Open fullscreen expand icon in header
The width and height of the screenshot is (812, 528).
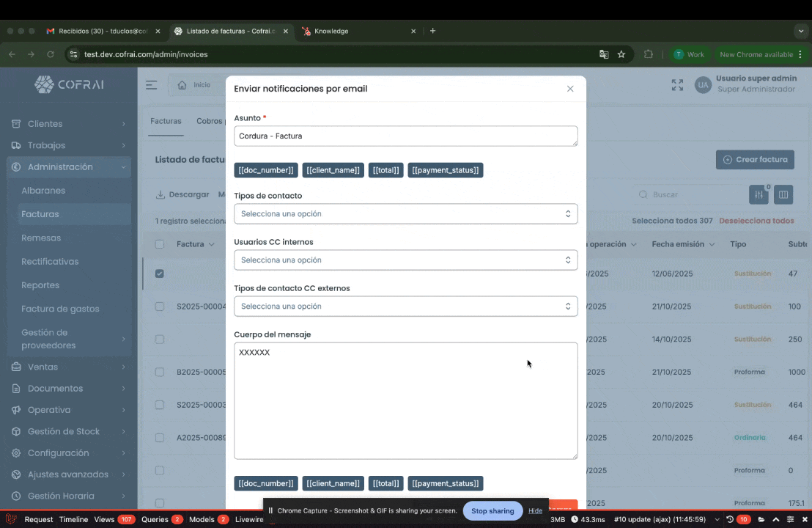tap(677, 85)
